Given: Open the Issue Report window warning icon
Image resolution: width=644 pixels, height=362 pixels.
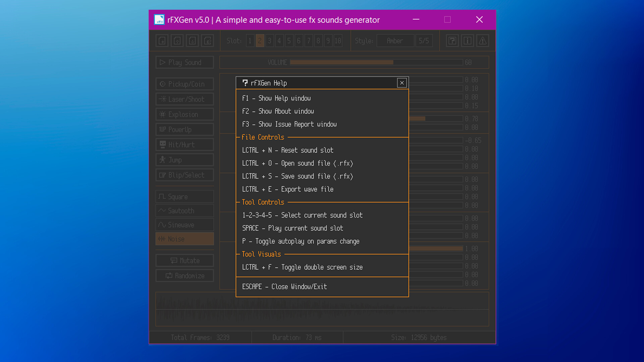Looking at the screenshot, I should pyautogui.click(x=483, y=41).
